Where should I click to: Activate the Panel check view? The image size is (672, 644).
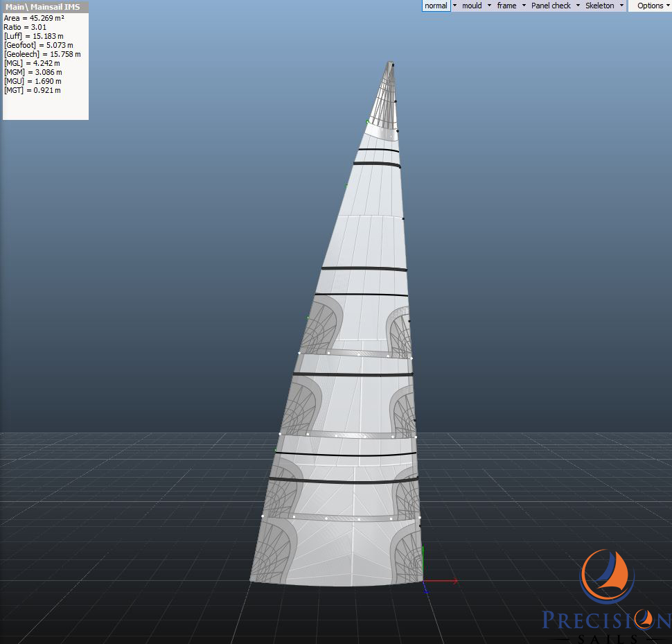pos(551,6)
